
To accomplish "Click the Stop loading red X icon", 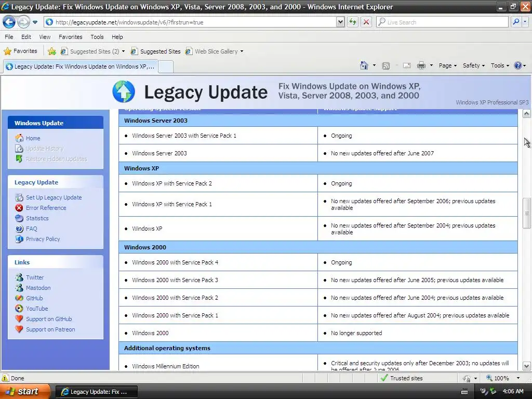I will (x=366, y=22).
